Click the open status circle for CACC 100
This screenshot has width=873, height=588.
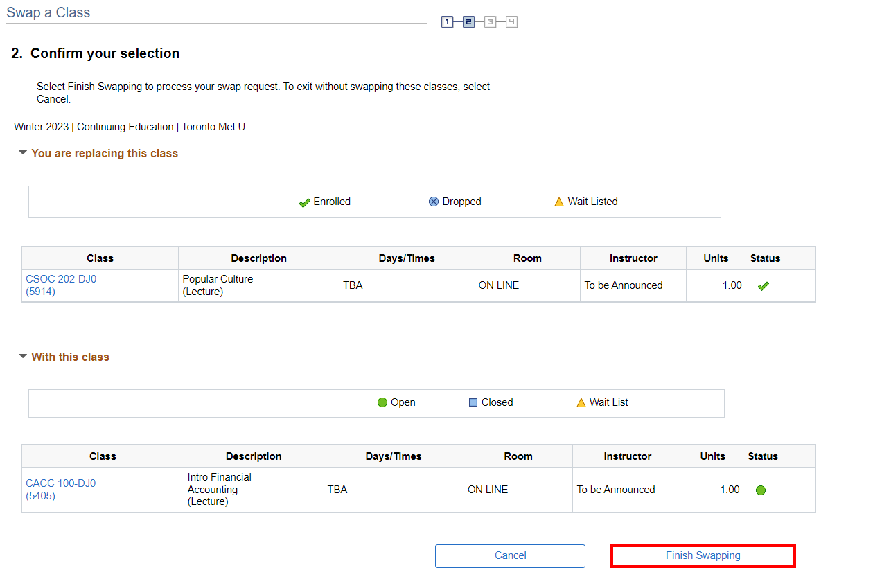point(761,490)
